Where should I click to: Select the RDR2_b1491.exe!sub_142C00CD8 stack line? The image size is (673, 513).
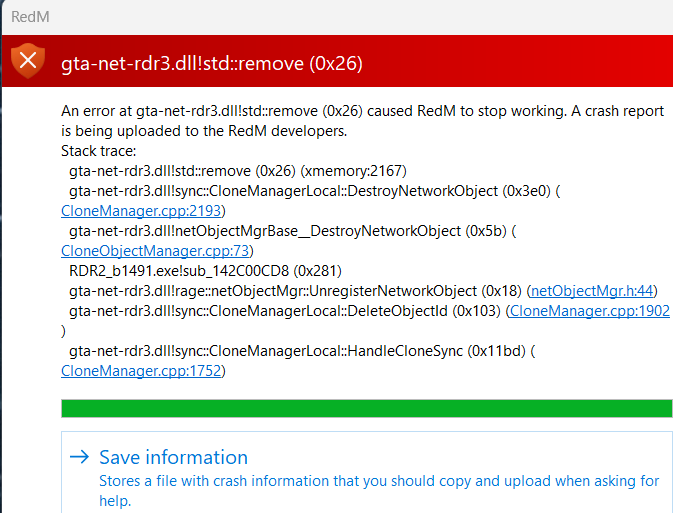205,271
